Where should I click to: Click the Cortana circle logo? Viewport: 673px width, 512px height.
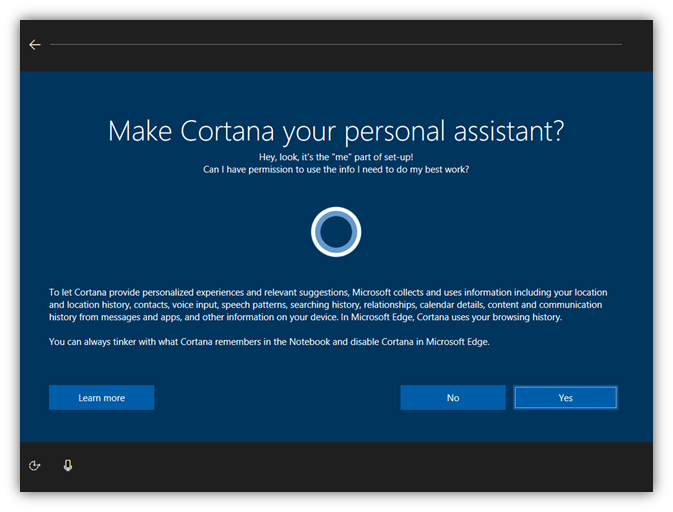[336, 232]
